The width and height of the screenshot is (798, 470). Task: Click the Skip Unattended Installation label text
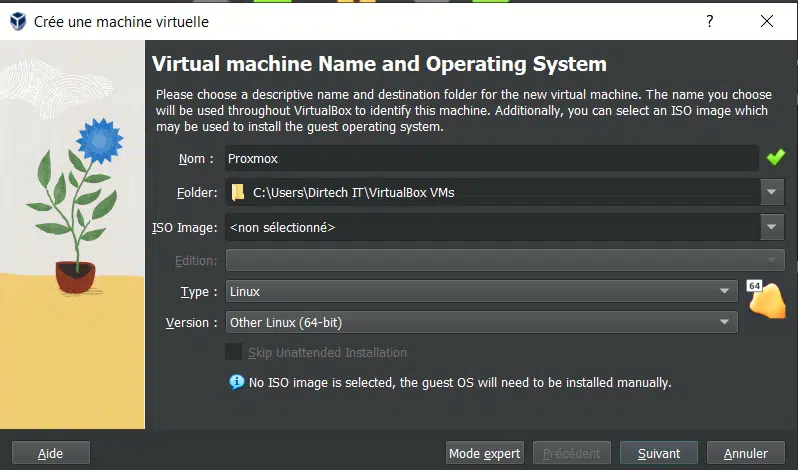point(327,352)
